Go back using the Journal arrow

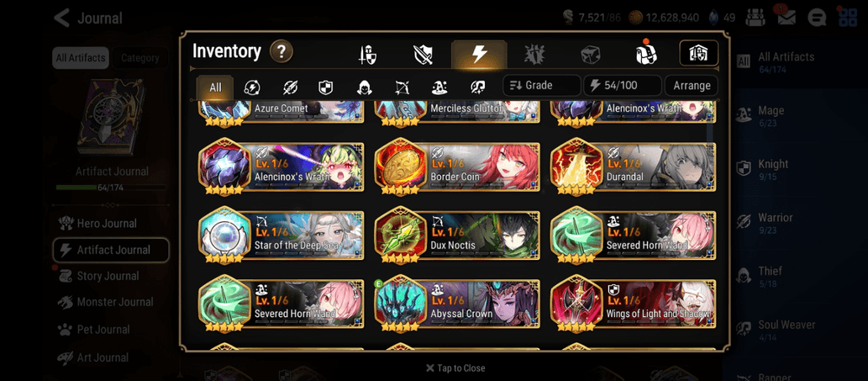coord(62,18)
